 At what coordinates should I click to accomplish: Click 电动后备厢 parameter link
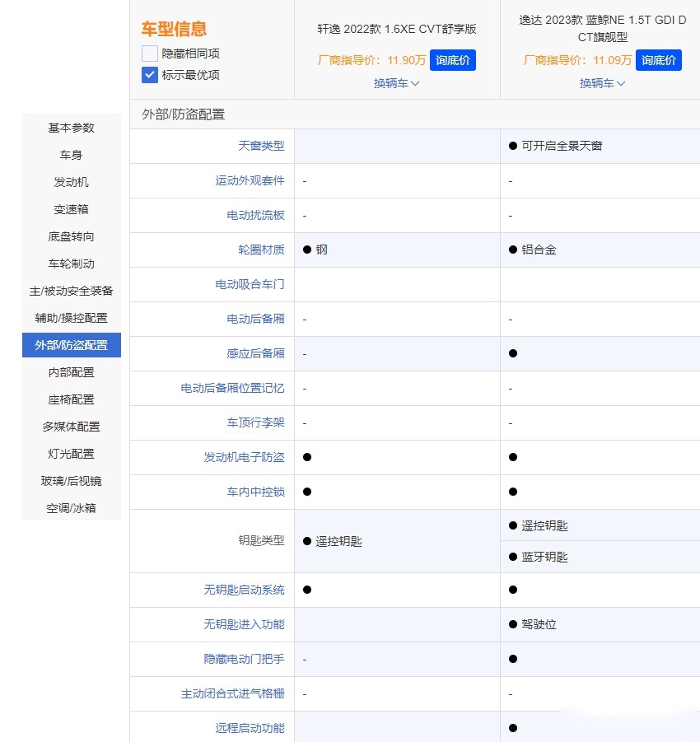click(x=255, y=319)
